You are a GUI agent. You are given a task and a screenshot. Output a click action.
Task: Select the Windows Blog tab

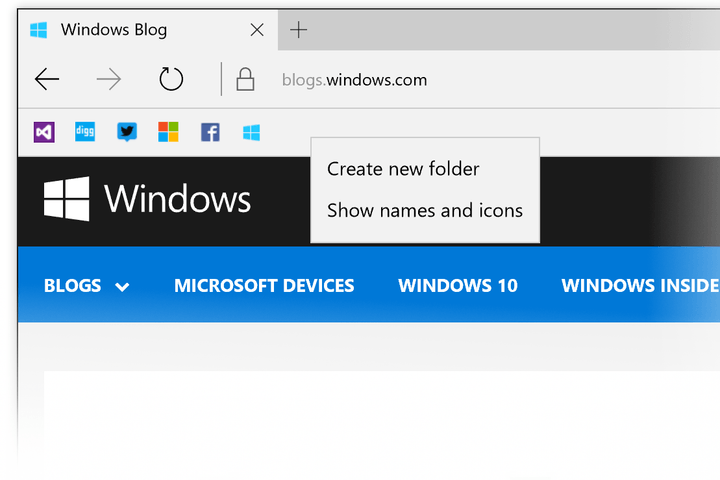pyautogui.click(x=148, y=30)
